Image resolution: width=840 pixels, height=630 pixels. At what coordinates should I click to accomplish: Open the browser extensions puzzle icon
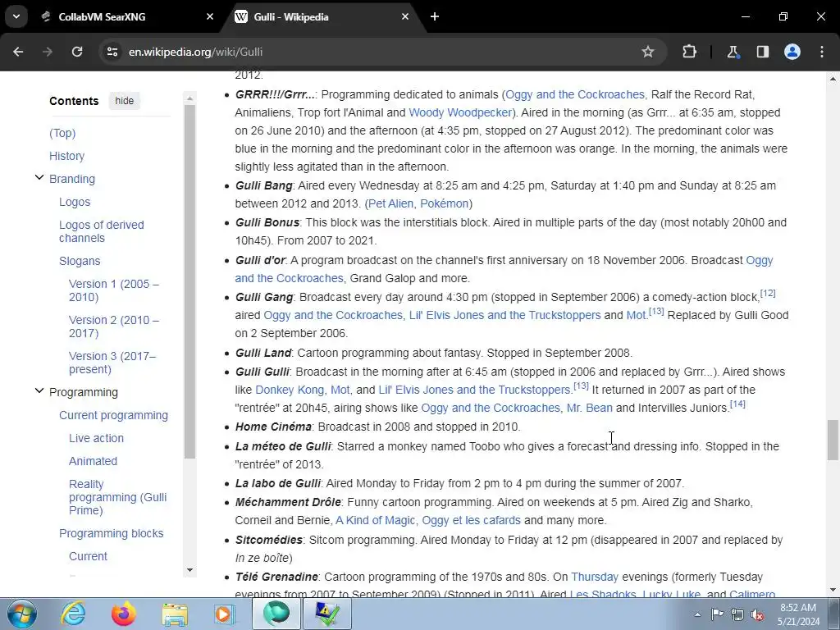tap(689, 52)
